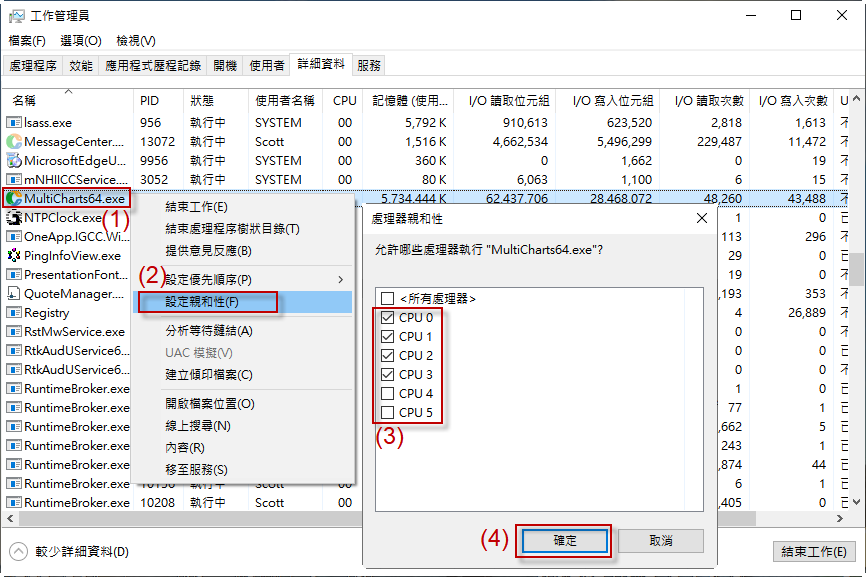Image resolution: width=866 pixels, height=577 pixels.
Task: Sort by the 記憶體 column header
Action: (408, 100)
